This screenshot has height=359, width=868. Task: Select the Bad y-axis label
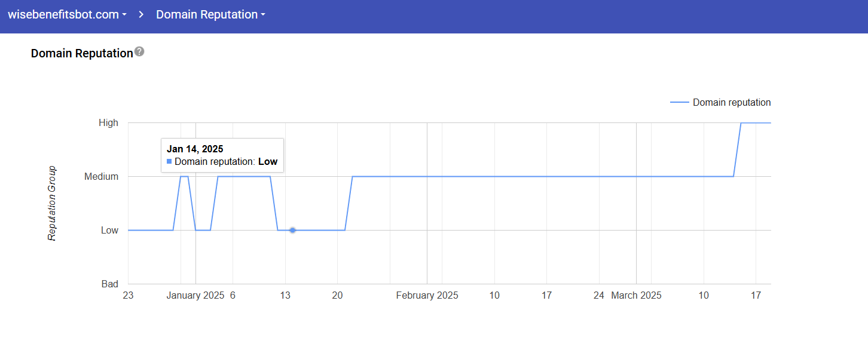point(109,284)
